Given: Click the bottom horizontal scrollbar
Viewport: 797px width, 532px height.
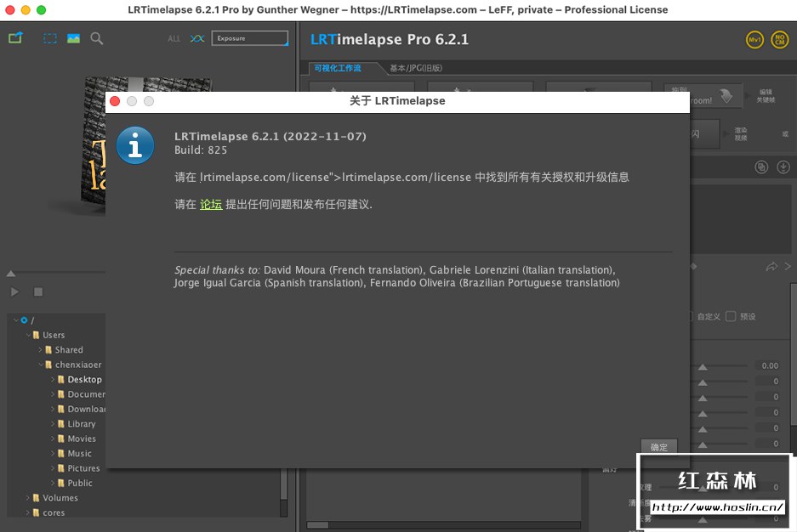Looking at the screenshot, I should (443, 525).
